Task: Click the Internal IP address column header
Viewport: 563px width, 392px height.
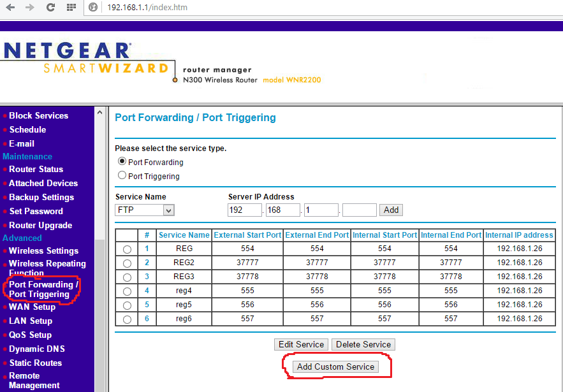Action: pyautogui.click(x=519, y=235)
